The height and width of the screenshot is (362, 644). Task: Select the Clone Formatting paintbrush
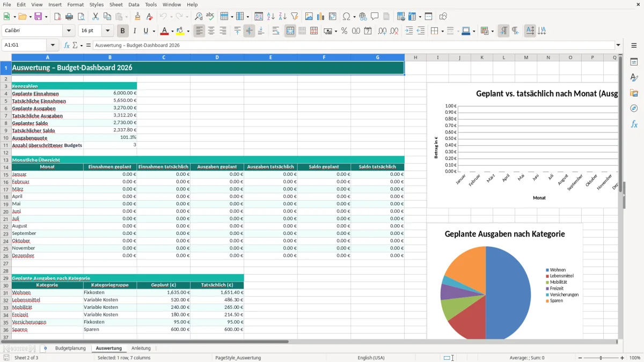[137, 17]
